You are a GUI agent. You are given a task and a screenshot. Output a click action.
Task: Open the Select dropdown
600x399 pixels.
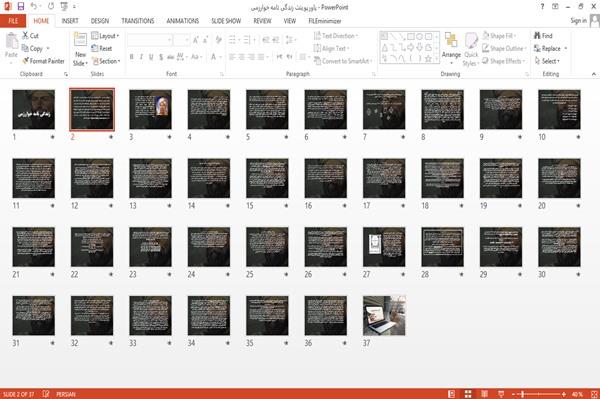(x=547, y=61)
